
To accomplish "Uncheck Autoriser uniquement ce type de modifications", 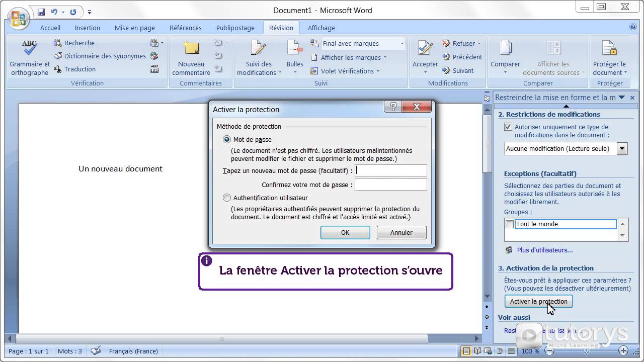I will (509, 127).
